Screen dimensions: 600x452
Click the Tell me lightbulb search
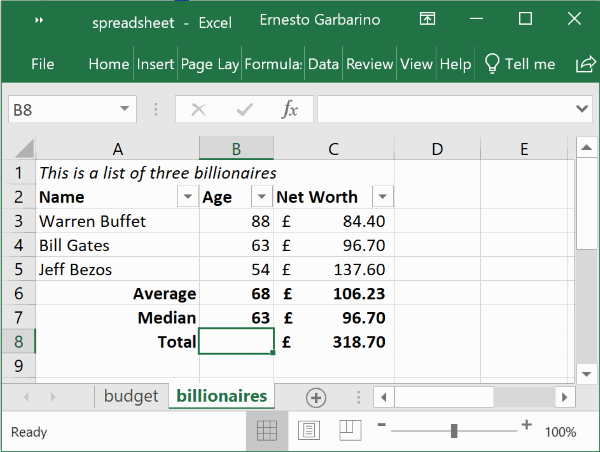tap(520, 64)
